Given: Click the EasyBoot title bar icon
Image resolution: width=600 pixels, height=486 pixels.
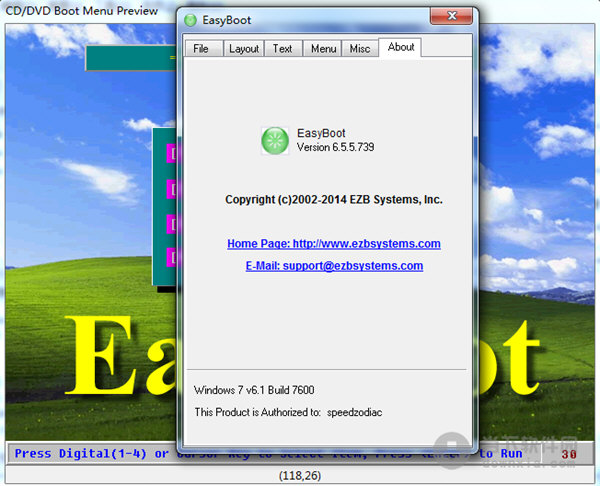Looking at the screenshot, I should tap(190, 19).
